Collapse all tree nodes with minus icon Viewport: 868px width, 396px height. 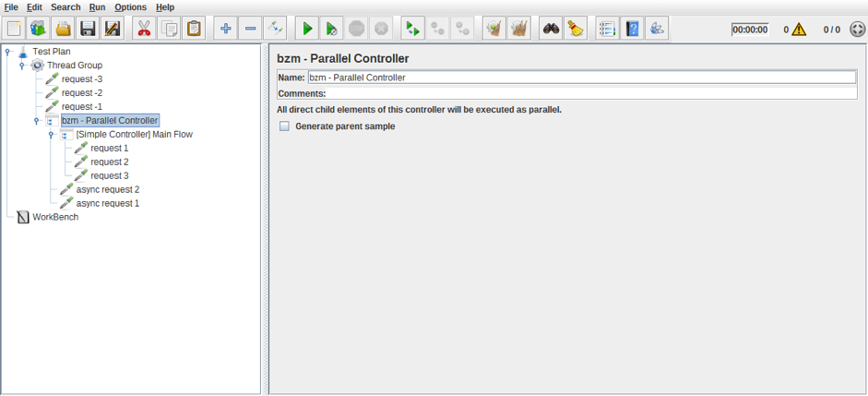coord(250,29)
